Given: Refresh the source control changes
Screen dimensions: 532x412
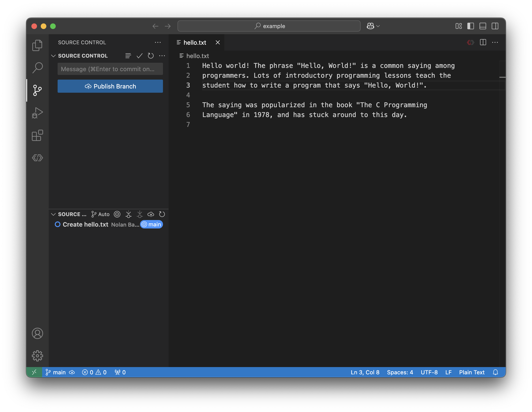Looking at the screenshot, I should click(151, 56).
